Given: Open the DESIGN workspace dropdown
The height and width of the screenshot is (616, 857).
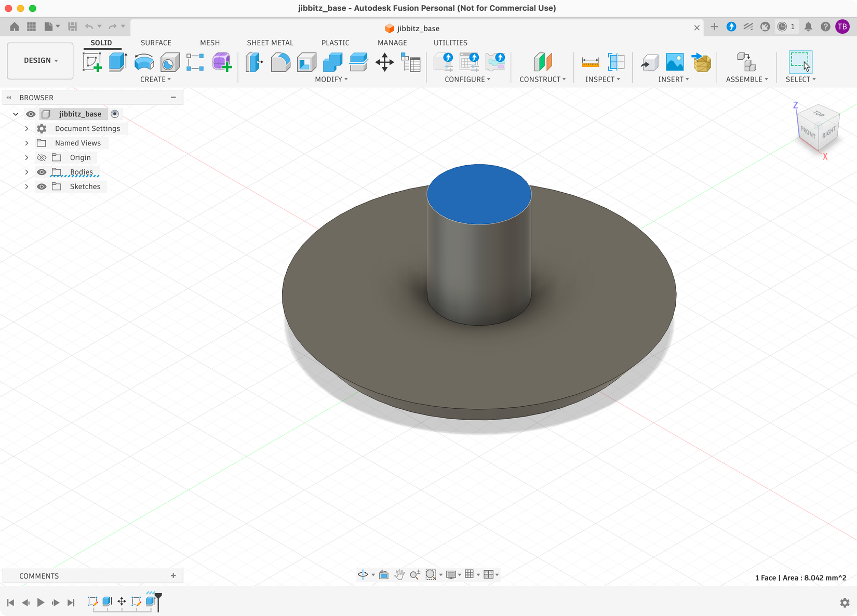Looking at the screenshot, I should coord(41,61).
